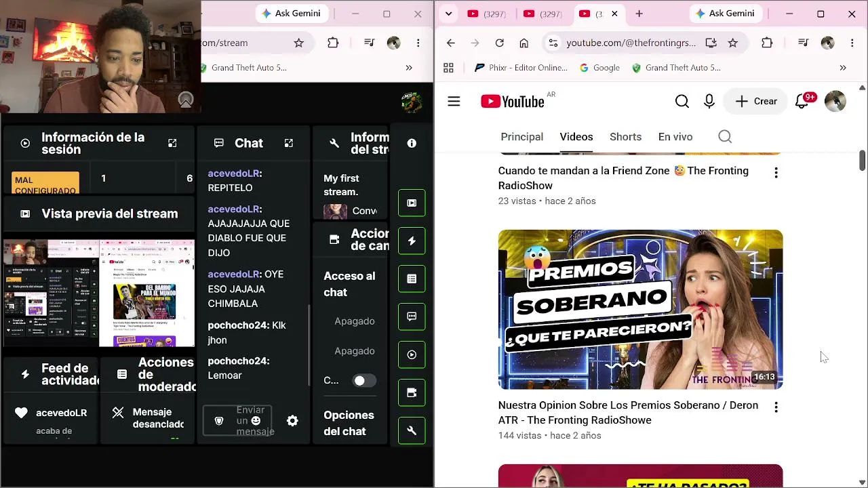This screenshot has width=868, height=488.
Task: Click the YouTube voice search microphone
Action: click(x=709, y=102)
